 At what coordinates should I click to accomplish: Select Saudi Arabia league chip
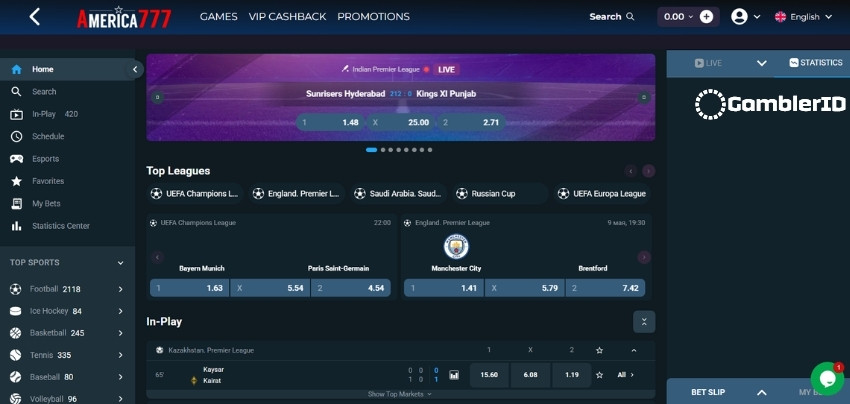point(399,194)
